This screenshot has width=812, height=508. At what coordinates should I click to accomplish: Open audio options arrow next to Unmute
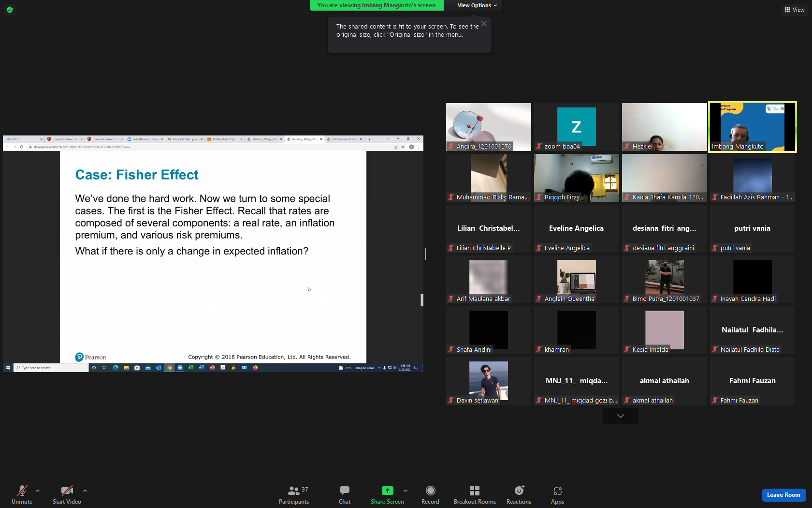tap(38, 491)
